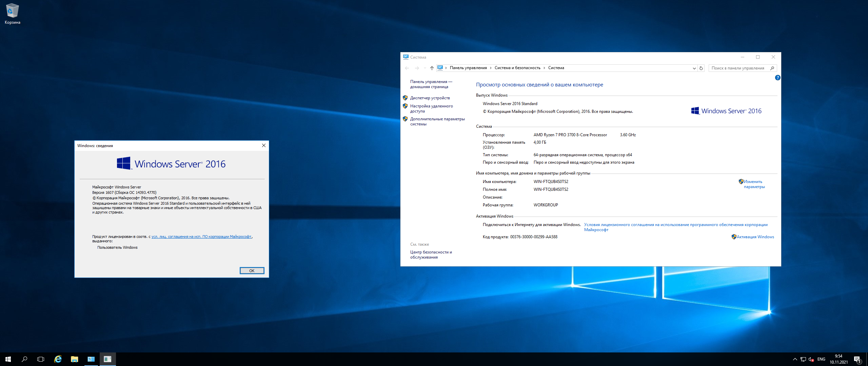Open the Recycle Bin (Корзина) desktop icon
This screenshot has width=868, height=366.
[x=12, y=14]
